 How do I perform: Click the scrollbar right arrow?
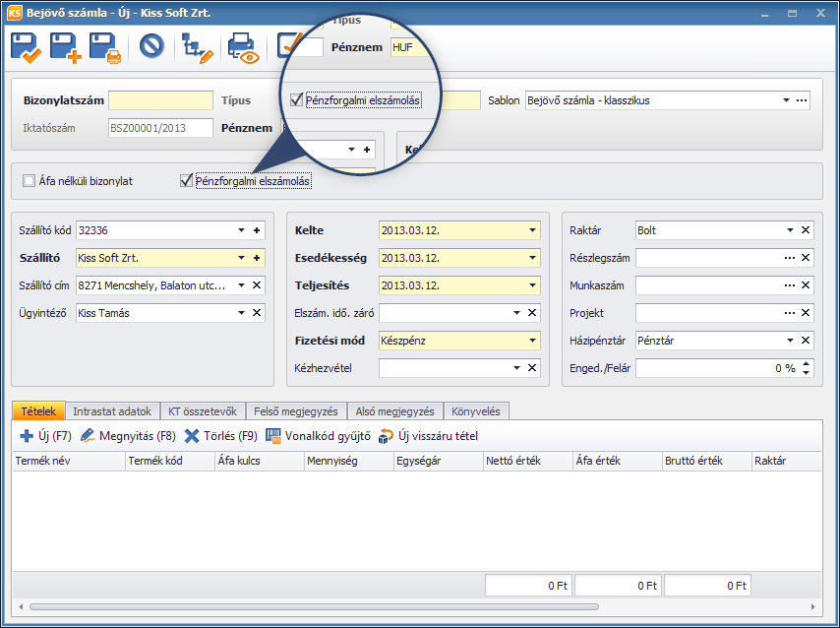click(813, 606)
